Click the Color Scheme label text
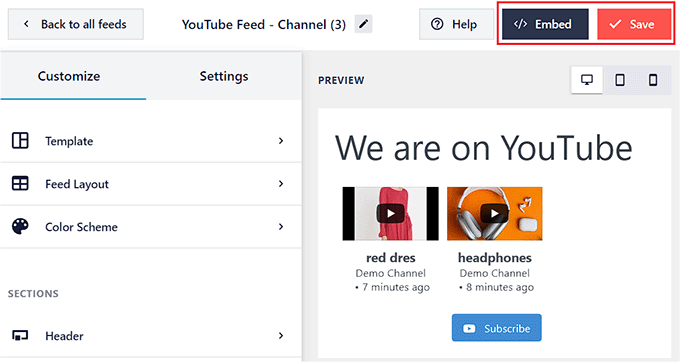Screen dimensions: 680x362 pos(81,227)
